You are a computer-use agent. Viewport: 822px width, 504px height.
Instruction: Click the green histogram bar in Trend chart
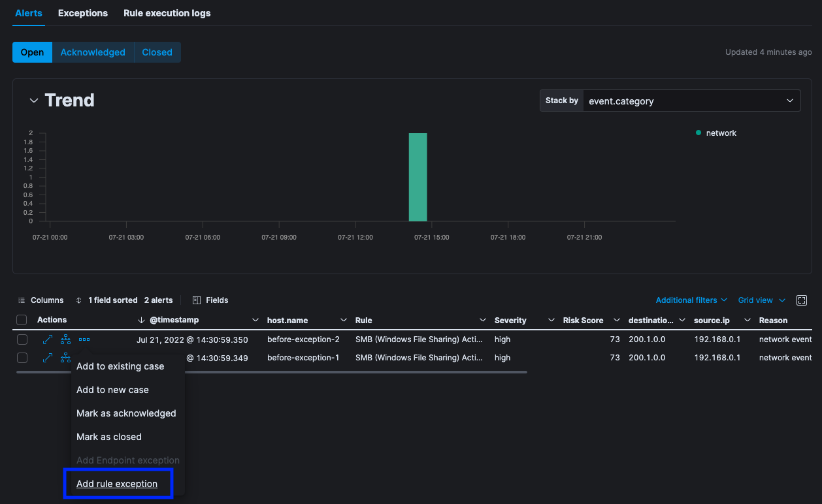(418, 177)
